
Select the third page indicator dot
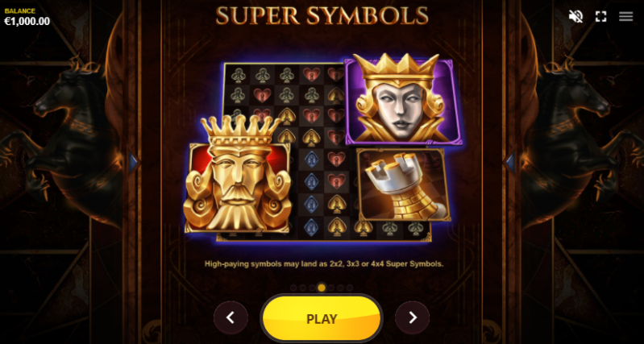pyautogui.click(x=312, y=288)
